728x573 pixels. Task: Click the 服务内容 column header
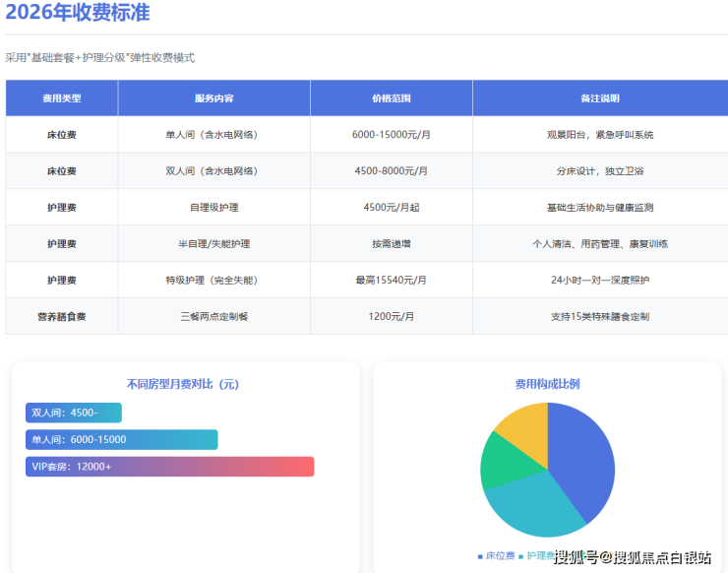[213, 98]
